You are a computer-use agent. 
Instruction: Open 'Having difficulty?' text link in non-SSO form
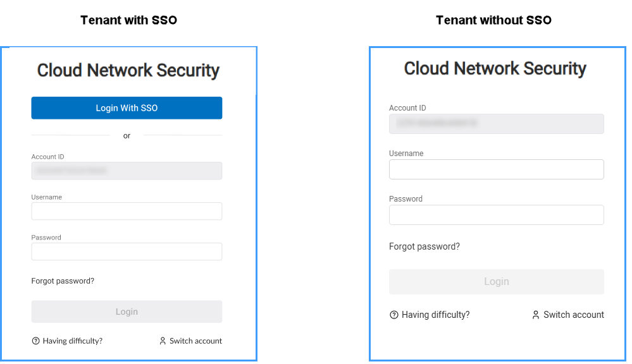pos(436,315)
